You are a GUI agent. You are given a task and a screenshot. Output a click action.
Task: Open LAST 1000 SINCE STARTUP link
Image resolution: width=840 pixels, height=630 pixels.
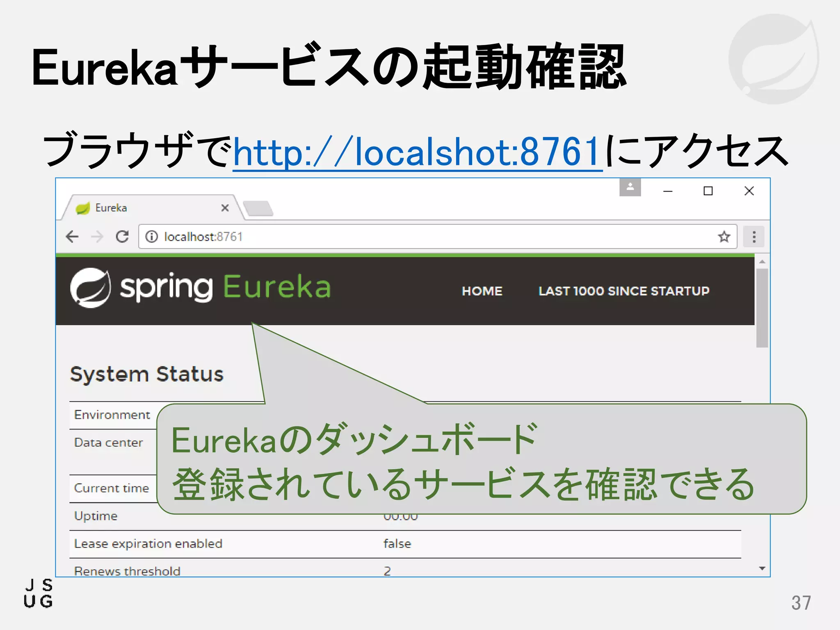pos(624,291)
